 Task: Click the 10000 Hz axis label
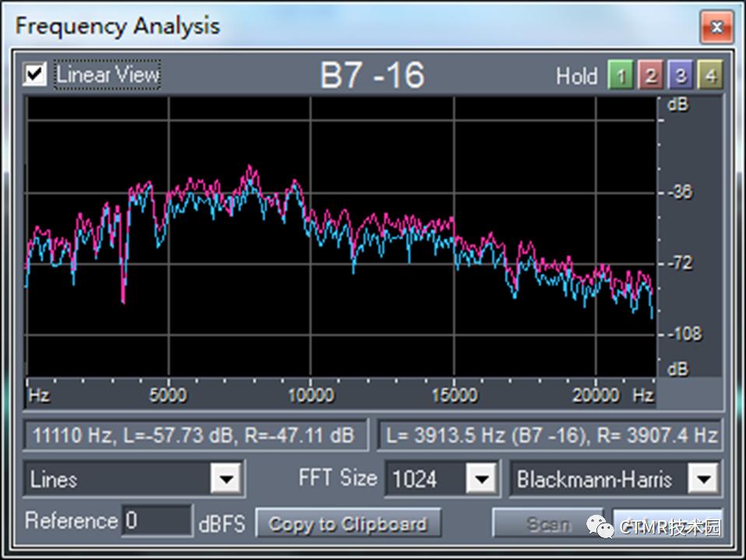(x=311, y=395)
